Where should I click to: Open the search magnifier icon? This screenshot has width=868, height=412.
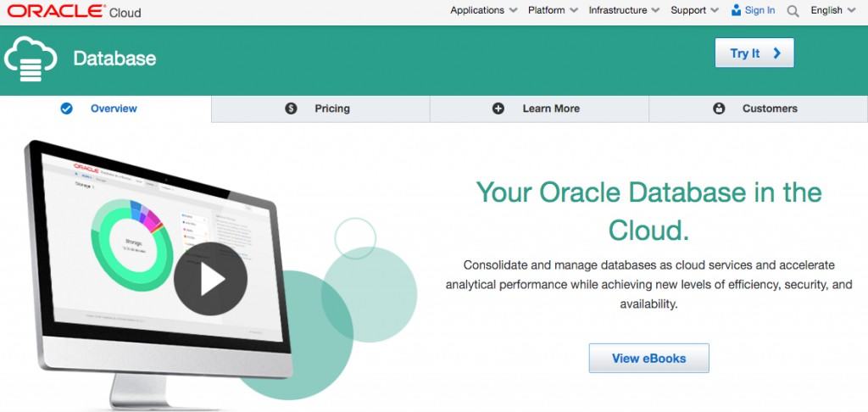click(x=793, y=11)
